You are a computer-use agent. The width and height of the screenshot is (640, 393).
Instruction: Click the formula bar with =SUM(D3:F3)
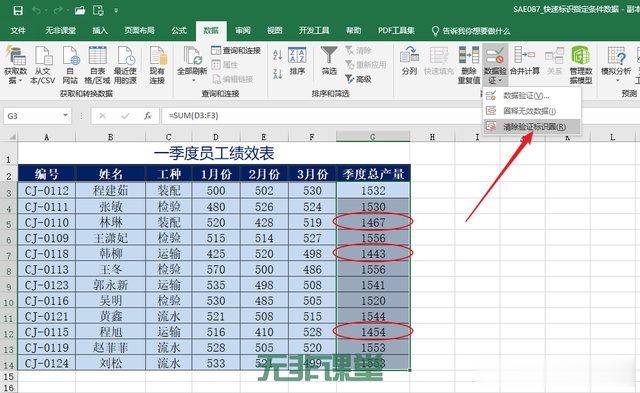(x=400, y=116)
